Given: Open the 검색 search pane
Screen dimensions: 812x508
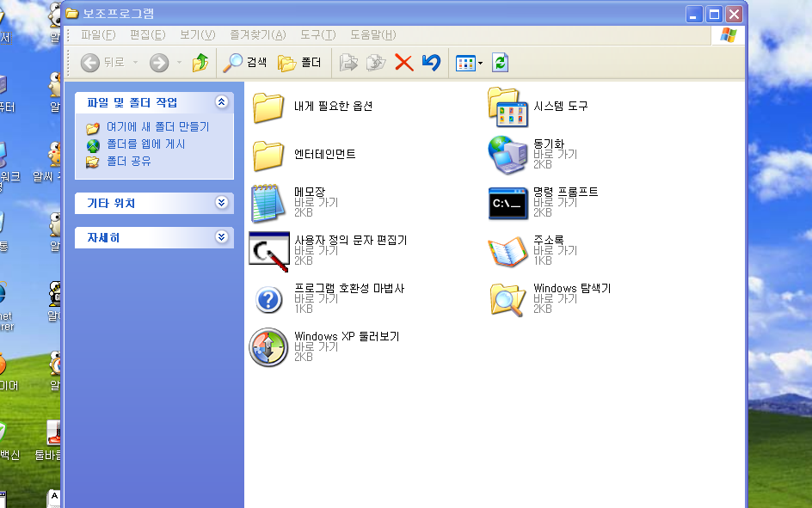Looking at the screenshot, I should coord(245,63).
